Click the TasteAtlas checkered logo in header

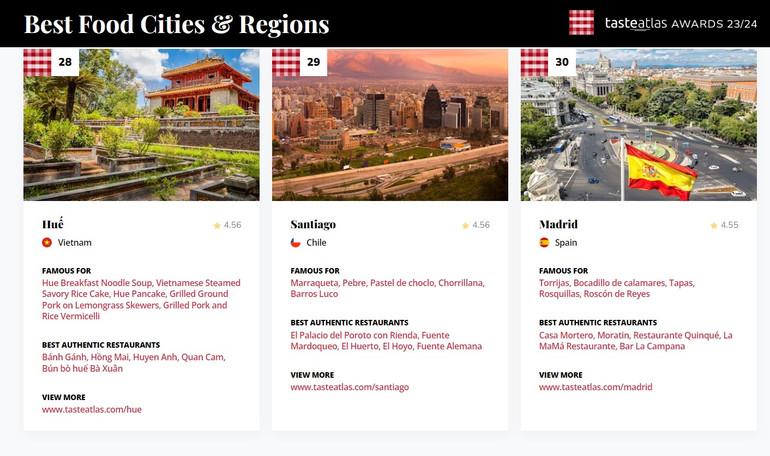click(x=581, y=22)
